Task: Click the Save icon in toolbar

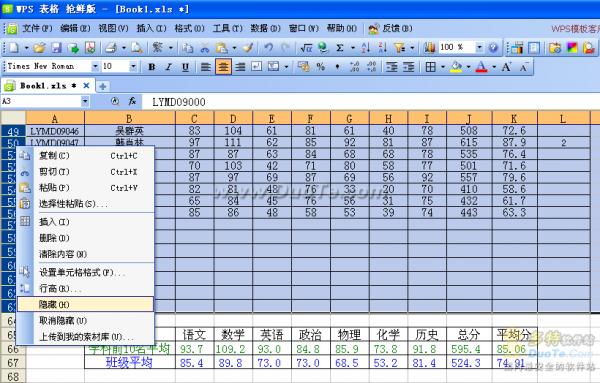Action: [56, 47]
